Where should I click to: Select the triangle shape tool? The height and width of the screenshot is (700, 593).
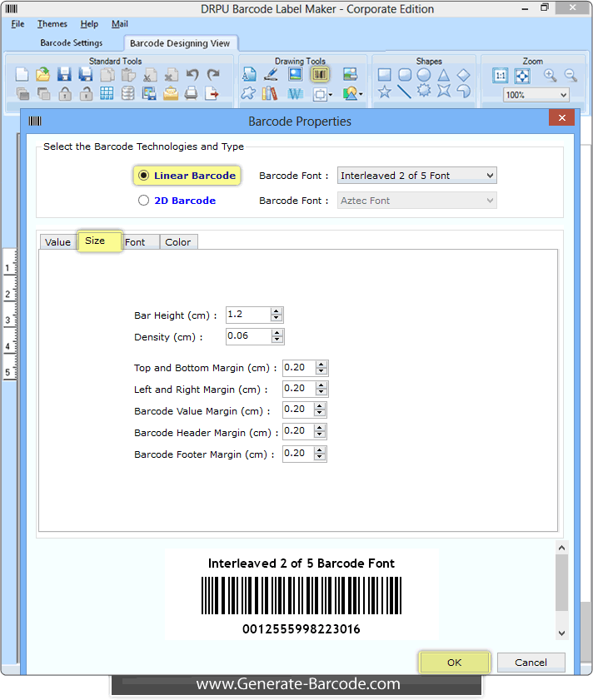point(444,75)
